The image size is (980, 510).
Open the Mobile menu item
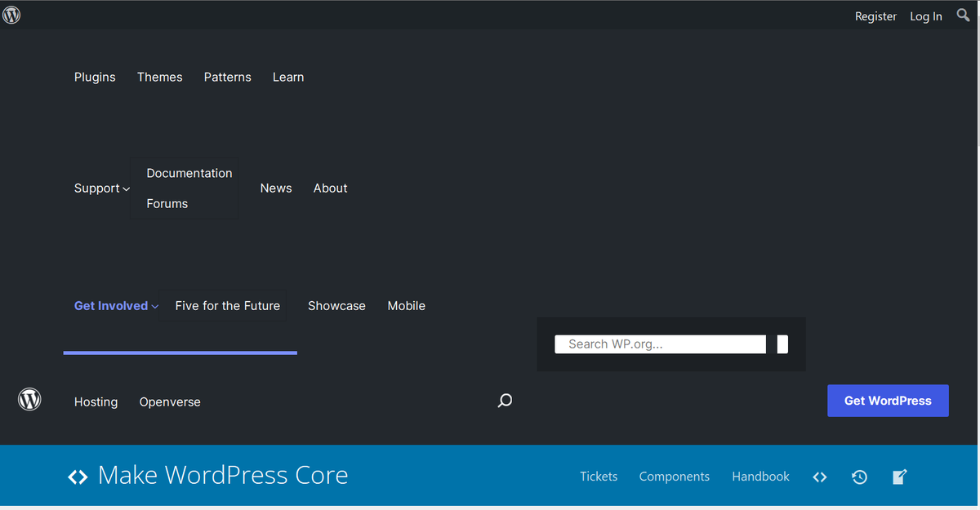point(407,306)
